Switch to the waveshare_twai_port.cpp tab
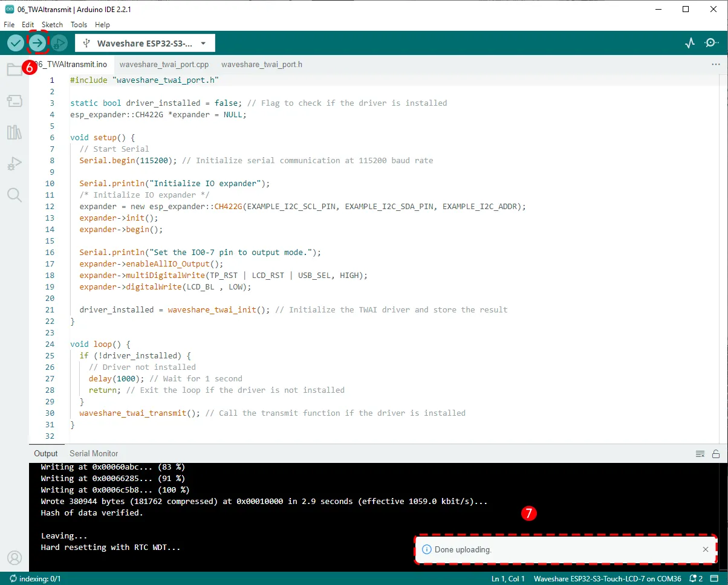Image resolution: width=728 pixels, height=585 pixels. 164,64
